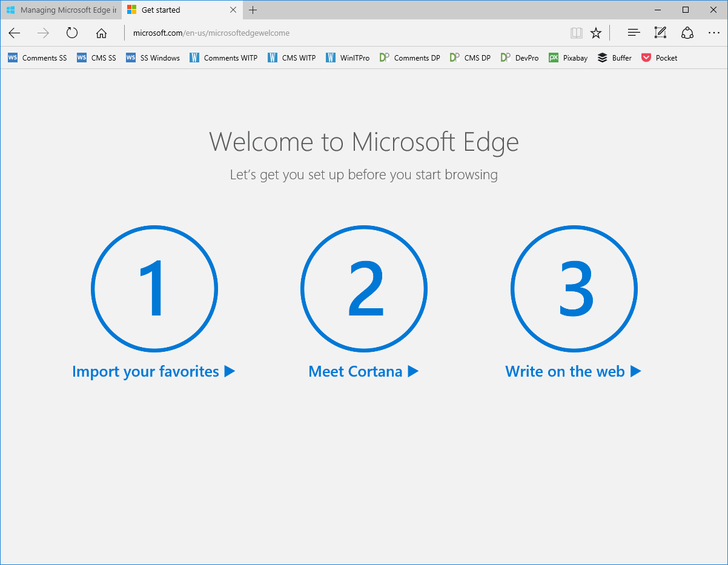Open CMS WITP favorite

(291, 58)
